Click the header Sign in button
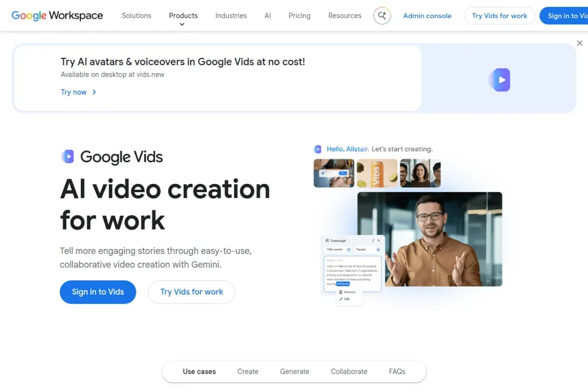Viewport: 588px width, 392px height. (564, 16)
